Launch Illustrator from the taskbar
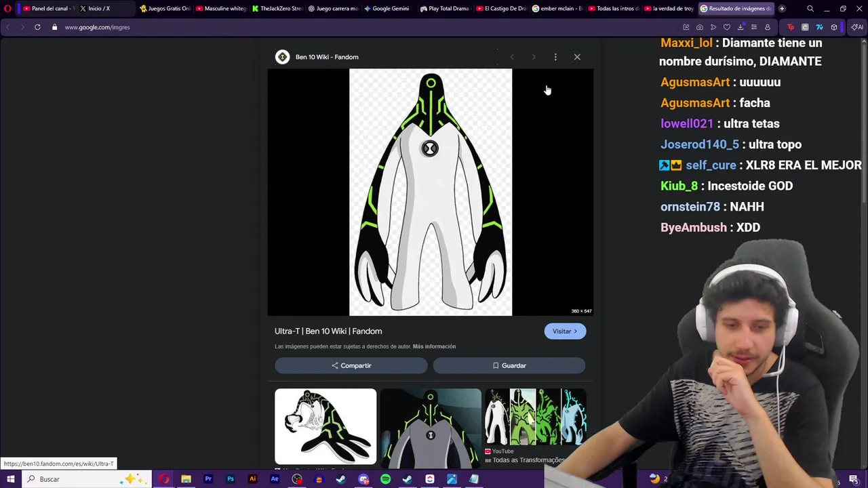This screenshot has width=868, height=488. 252,479
